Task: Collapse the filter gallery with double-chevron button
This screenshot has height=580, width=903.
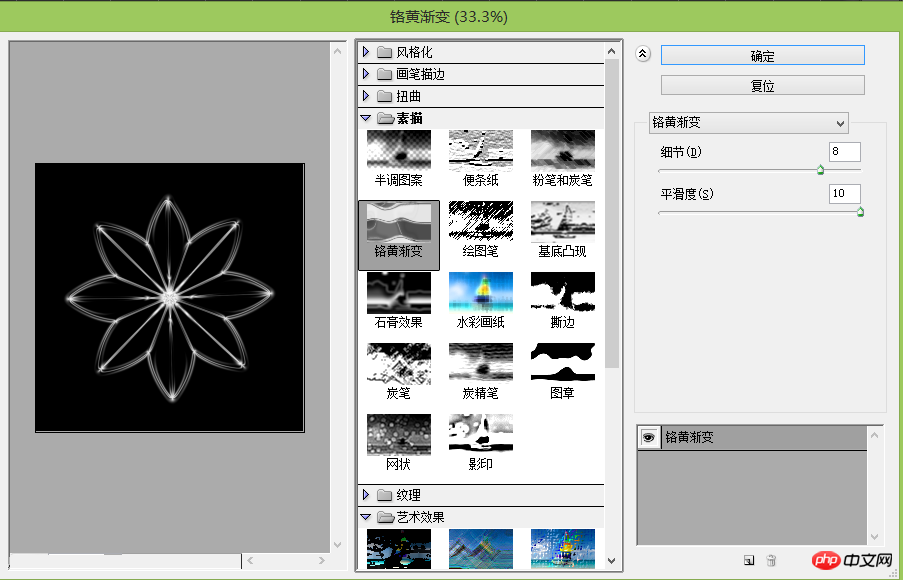Action: click(x=643, y=55)
